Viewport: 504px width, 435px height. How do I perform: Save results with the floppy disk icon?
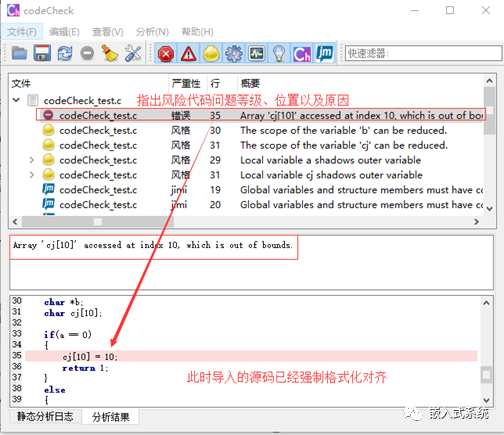point(42,53)
